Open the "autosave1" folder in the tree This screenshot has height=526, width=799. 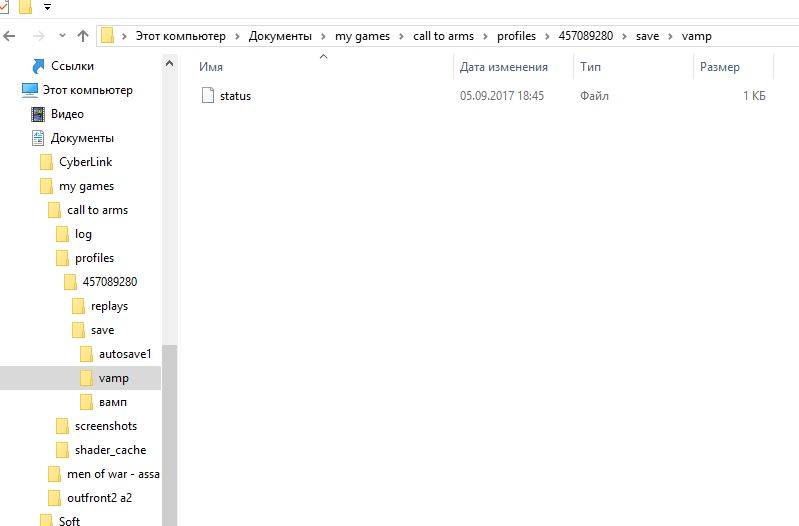125,354
